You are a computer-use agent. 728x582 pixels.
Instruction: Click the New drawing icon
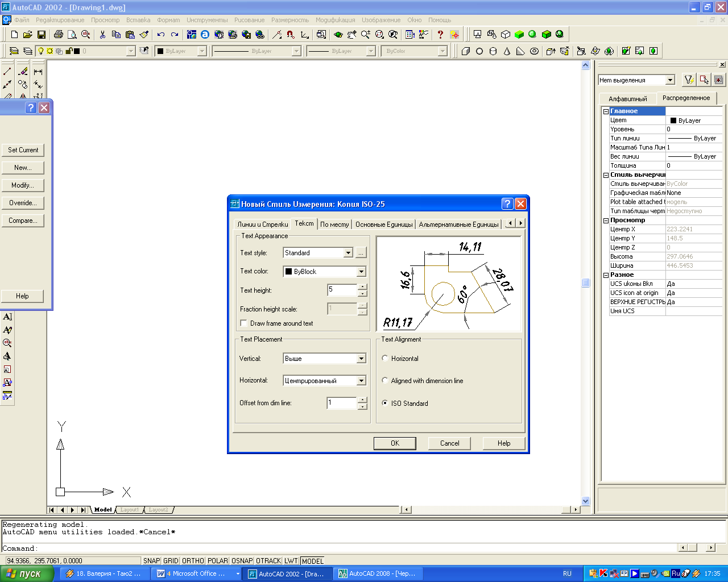point(14,35)
